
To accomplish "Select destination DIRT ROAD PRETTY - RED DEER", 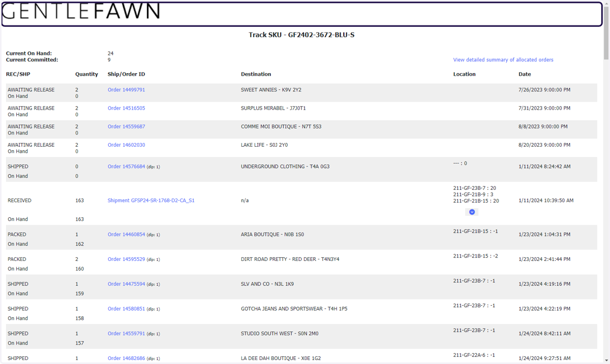I will 290,259.
